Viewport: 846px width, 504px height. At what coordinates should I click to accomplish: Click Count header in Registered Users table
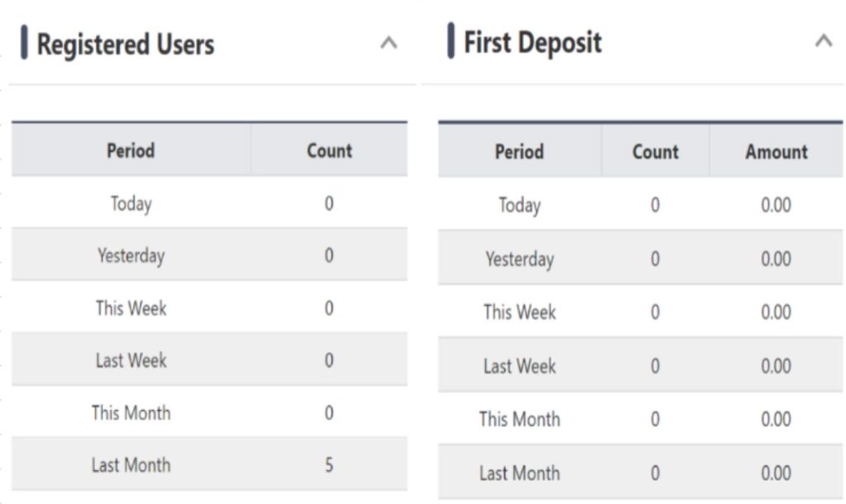329,150
